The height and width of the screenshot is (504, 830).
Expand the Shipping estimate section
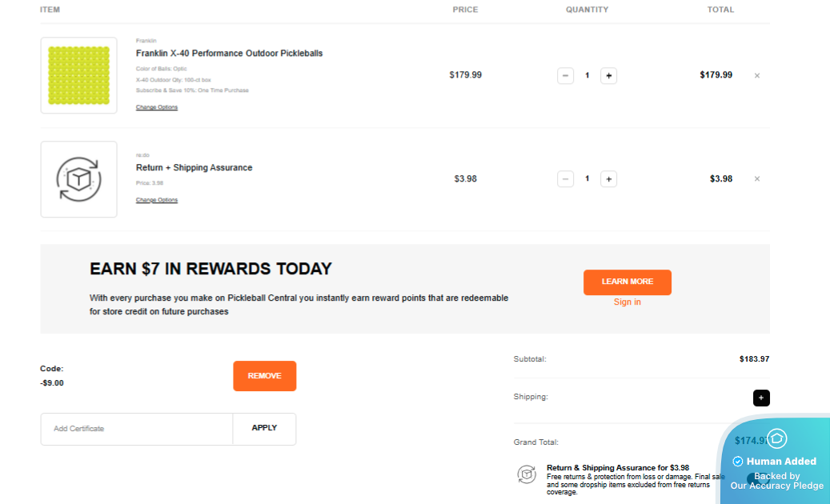pos(761,398)
